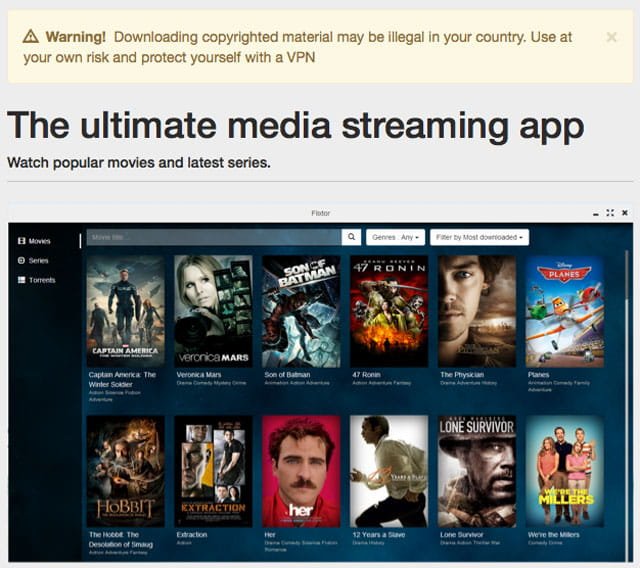Click the 'Extraction' title text
Viewport: 640px width, 568px height.
pos(192,535)
